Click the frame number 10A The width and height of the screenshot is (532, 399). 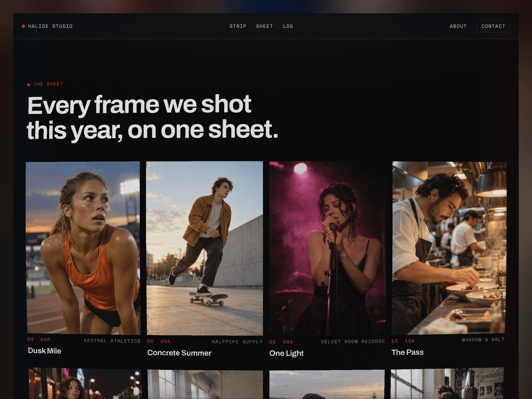pyautogui.click(x=410, y=341)
